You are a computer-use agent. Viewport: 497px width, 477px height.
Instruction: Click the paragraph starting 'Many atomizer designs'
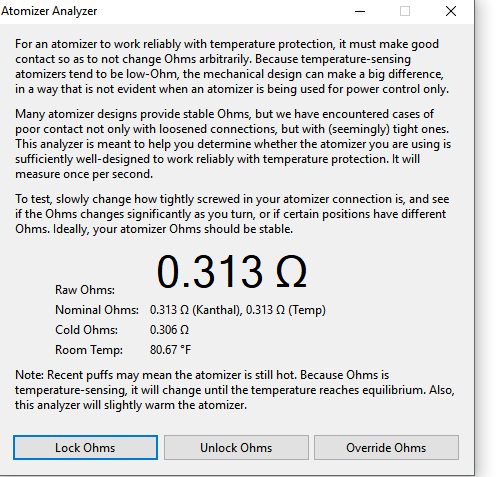pyautogui.click(x=233, y=144)
